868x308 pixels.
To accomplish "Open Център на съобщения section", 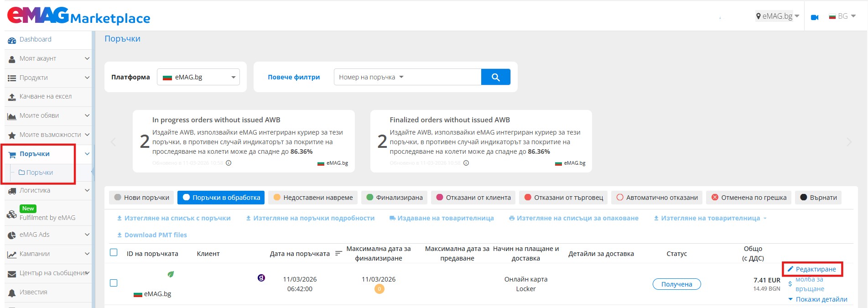I will (48, 273).
